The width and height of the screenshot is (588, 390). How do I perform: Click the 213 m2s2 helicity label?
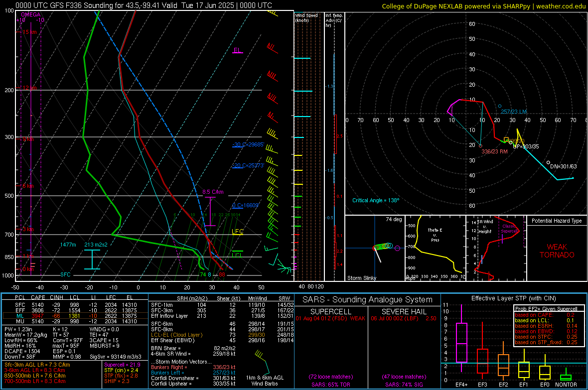point(96,245)
